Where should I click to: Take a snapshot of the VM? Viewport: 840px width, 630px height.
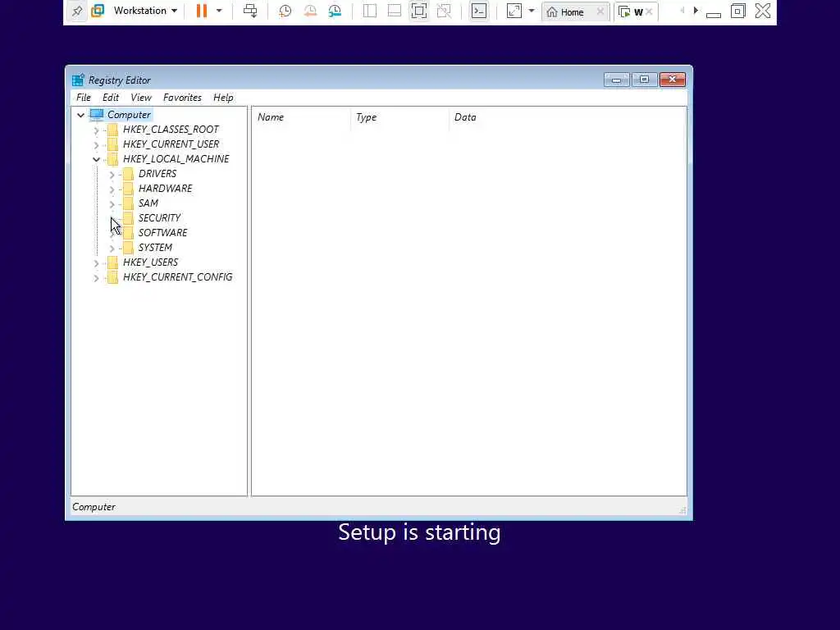click(285, 11)
